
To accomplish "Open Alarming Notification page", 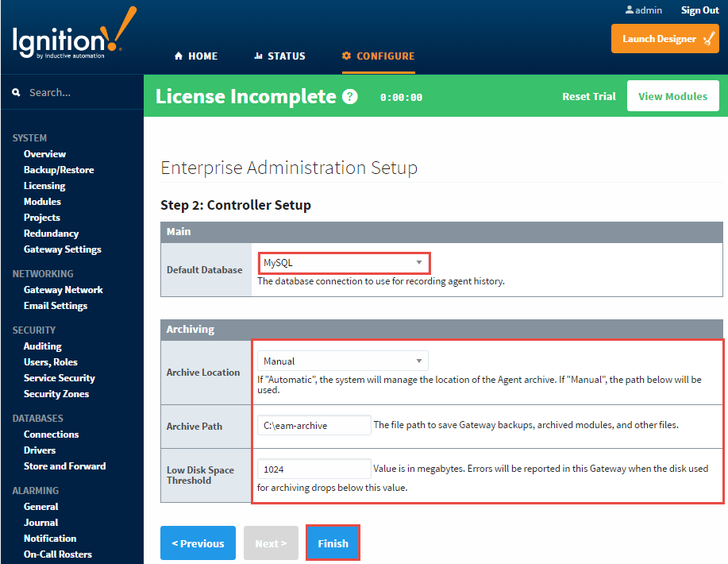I will coord(50,539).
